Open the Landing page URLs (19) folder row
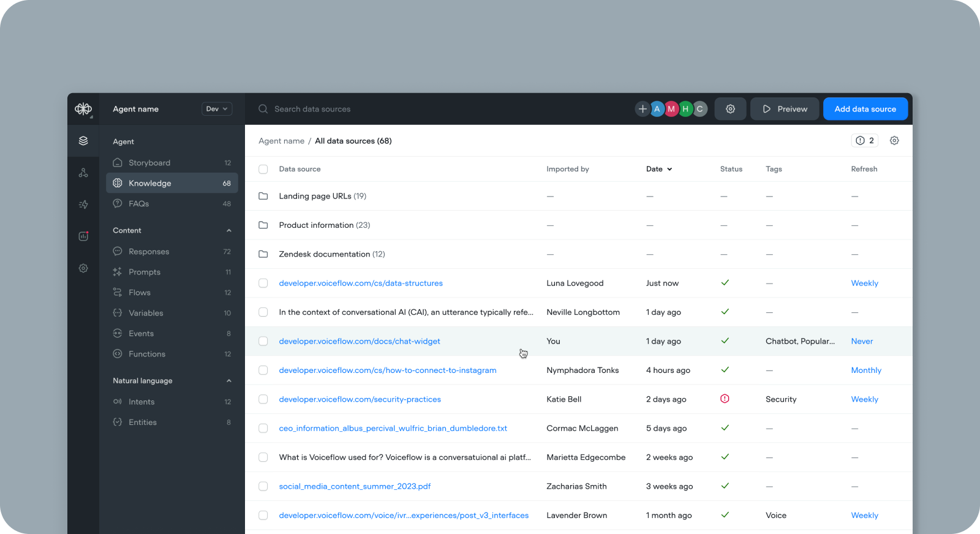The width and height of the screenshot is (980, 534). [x=579, y=196]
